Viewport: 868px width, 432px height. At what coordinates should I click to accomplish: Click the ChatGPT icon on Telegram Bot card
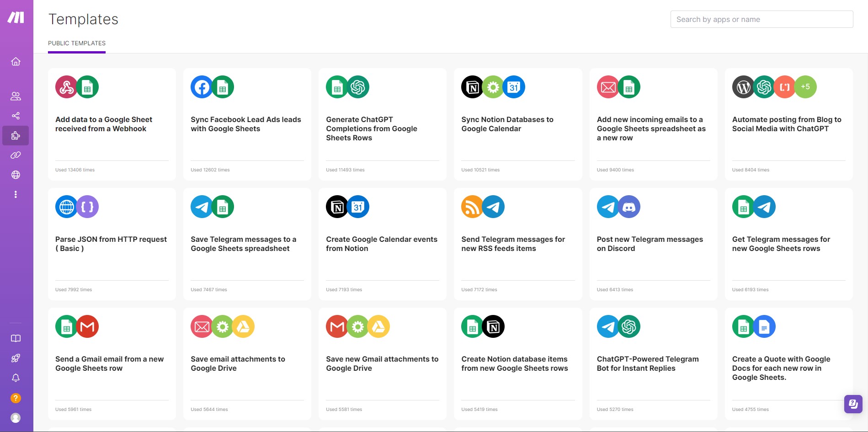[629, 326]
